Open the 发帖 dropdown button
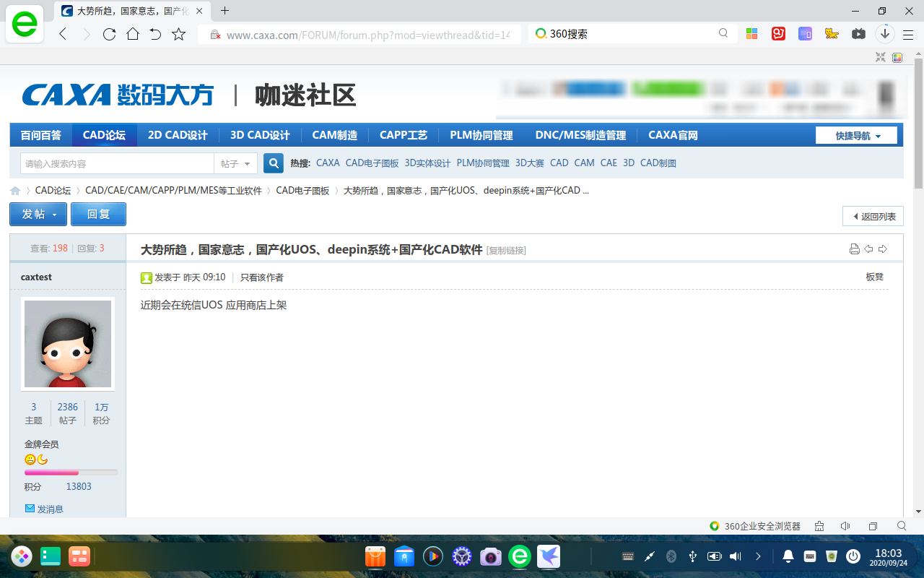The height and width of the screenshot is (578, 924). click(38, 214)
